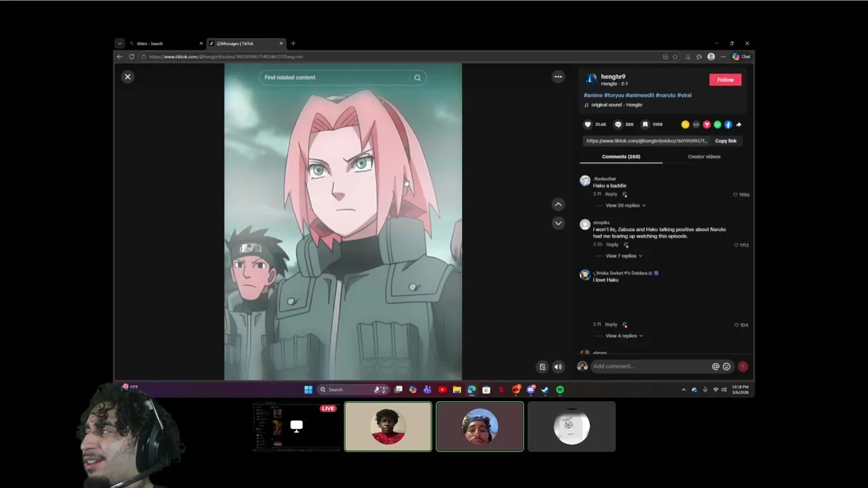Image resolution: width=868 pixels, height=488 pixels.
Task: Select the Messages | TikTok browser tab
Action: [245, 43]
